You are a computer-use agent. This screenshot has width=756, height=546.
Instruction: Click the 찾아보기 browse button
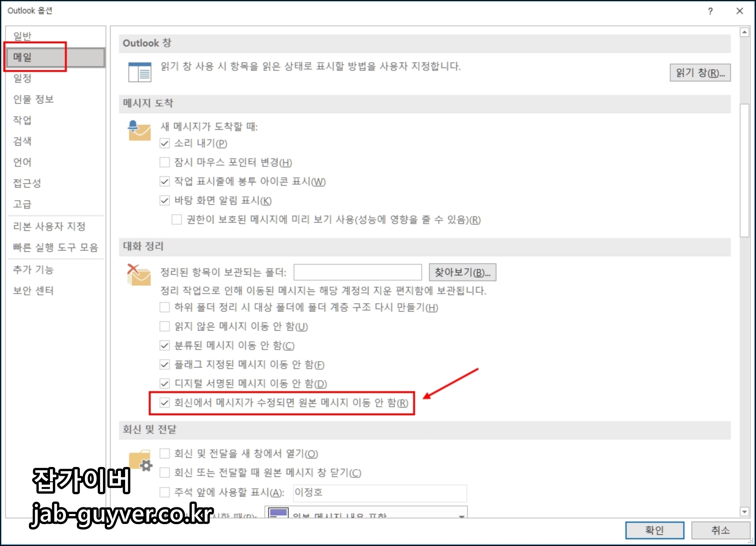(x=462, y=272)
